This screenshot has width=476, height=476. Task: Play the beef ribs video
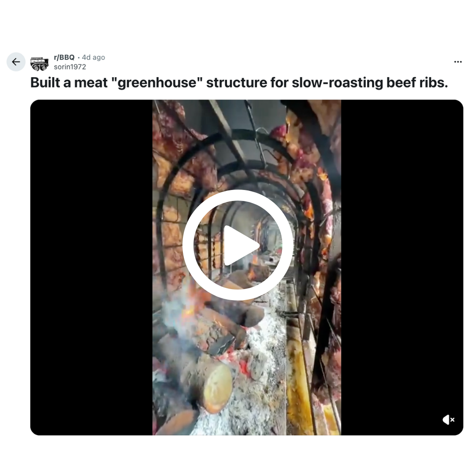click(x=238, y=245)
